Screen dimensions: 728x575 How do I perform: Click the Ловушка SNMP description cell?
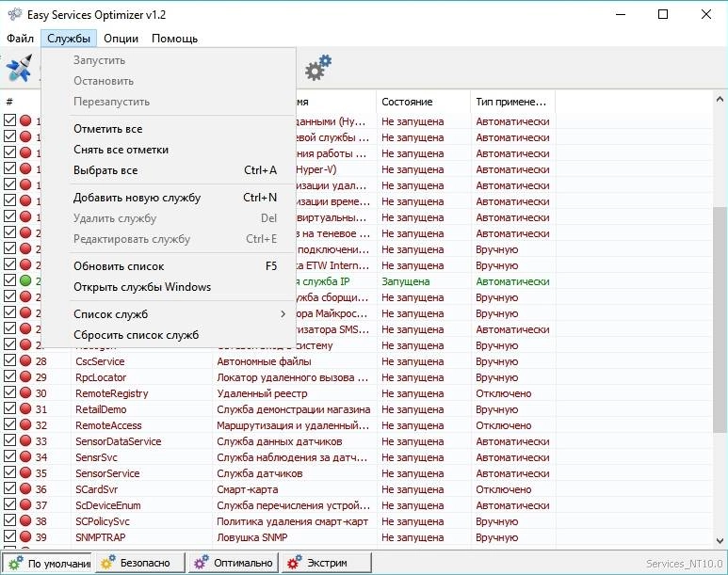(x=252, y=537)
